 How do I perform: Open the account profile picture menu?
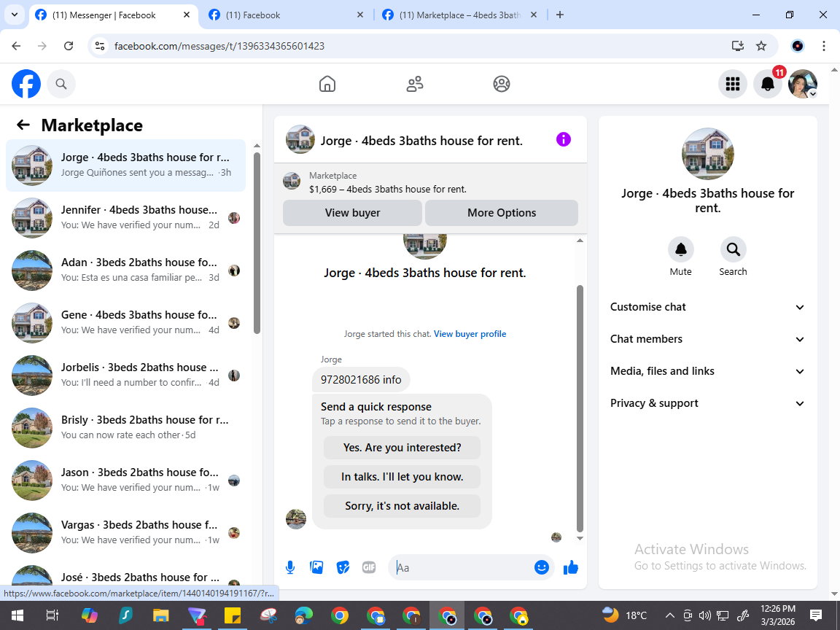click(x=803, y=84)
